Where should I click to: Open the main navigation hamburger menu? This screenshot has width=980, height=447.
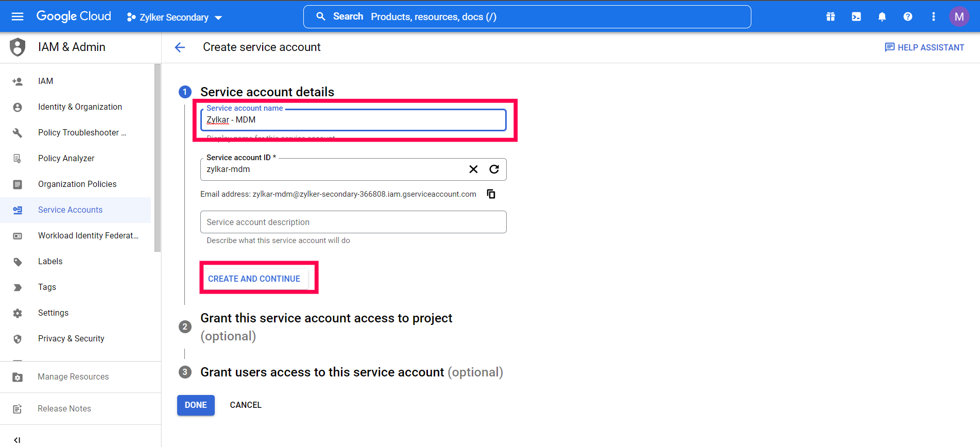point(18,16)
